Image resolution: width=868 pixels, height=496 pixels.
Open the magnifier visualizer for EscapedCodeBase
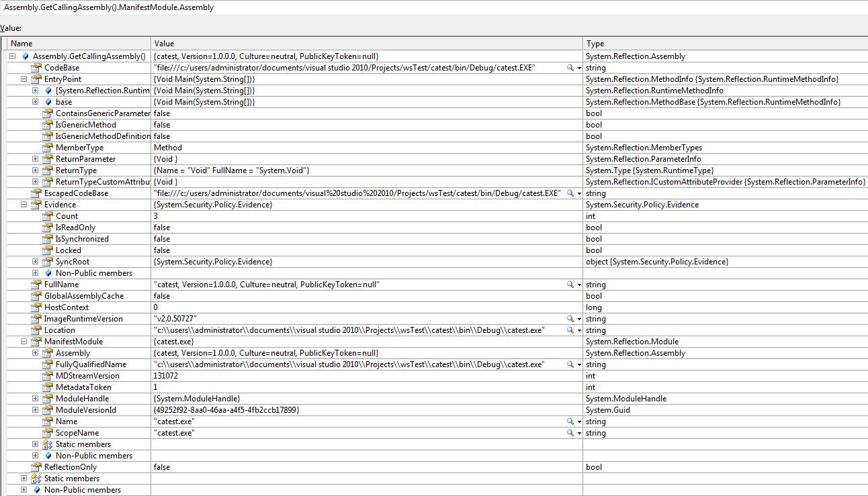pyautogui.click(x=570, y=193)
